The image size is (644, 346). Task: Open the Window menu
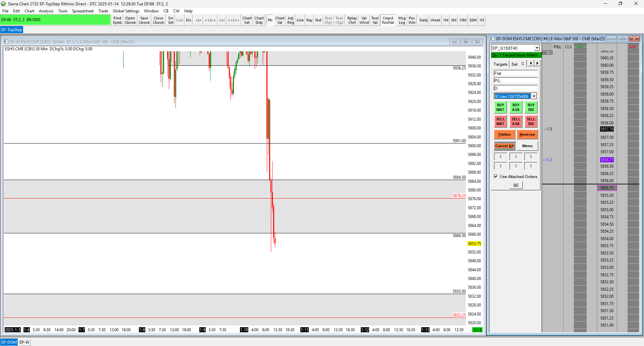[151, 11]
